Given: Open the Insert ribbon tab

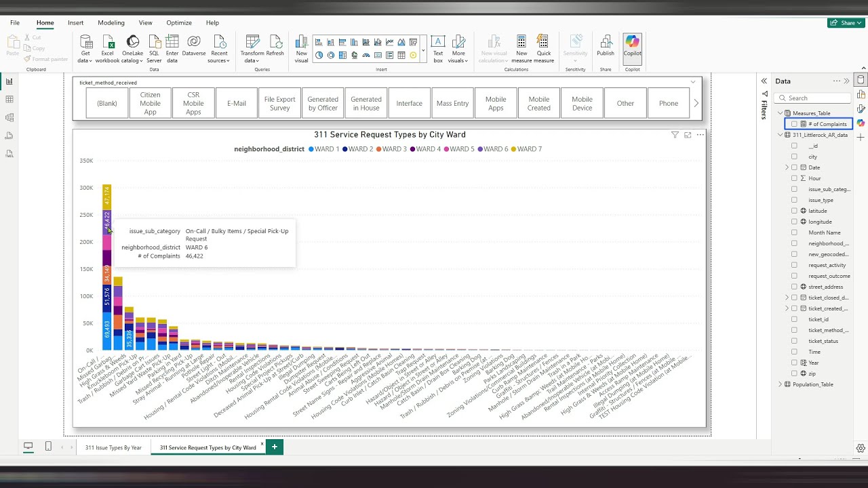Looking at the screenshot, I should point(75,22).
